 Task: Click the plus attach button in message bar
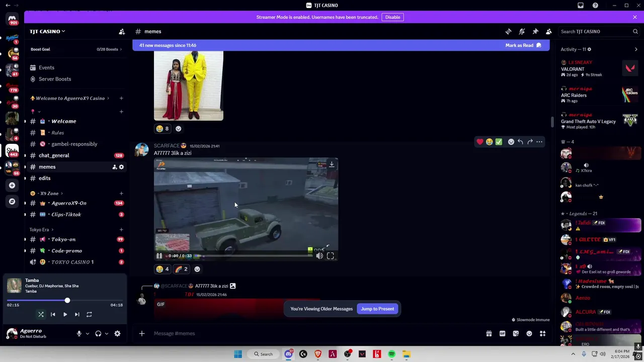point(142,333)
